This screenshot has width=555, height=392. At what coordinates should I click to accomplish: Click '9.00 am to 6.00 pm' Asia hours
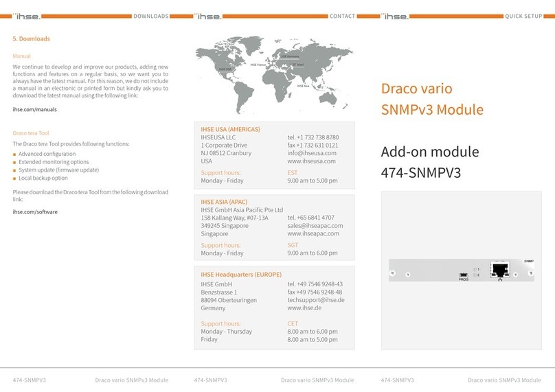(313, 253)
